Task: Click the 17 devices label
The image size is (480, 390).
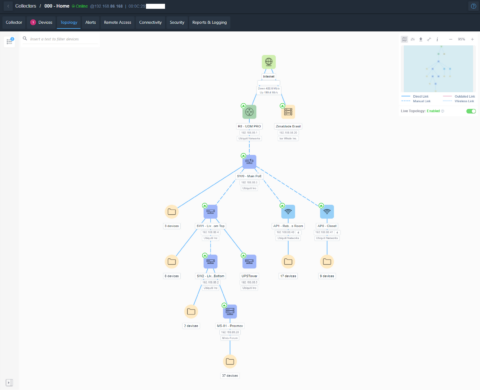Action: tap(288, 276)
